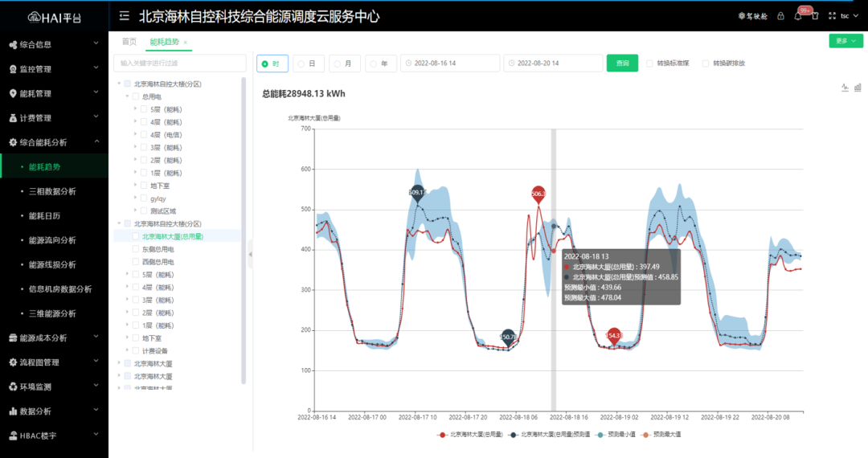The width and height of the screenshot is (868, 458).
Task: Toggle the 预测值 legend marker
Action: pyautogui.click(x=513, y=435)
